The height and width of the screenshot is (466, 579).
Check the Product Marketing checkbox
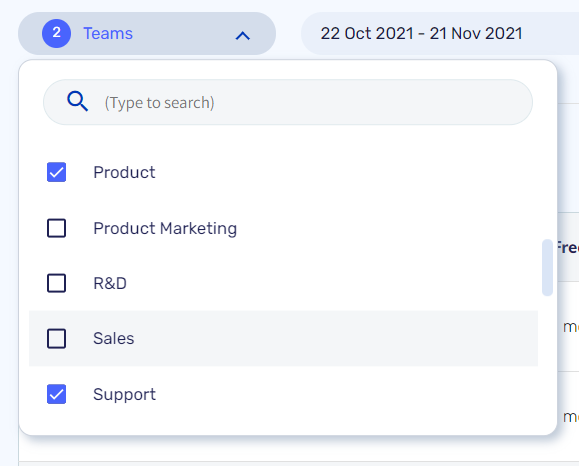56,228
